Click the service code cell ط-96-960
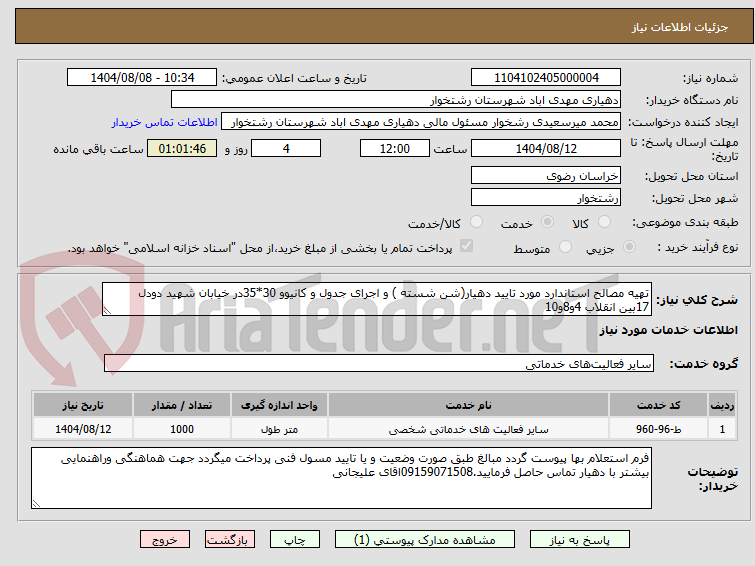 coord(658,429)
